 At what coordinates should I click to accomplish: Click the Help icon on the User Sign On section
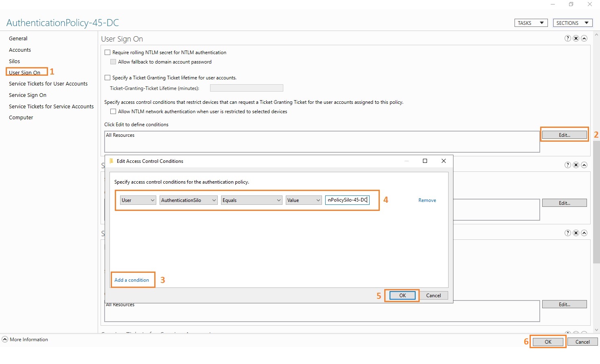click(568, 38)
